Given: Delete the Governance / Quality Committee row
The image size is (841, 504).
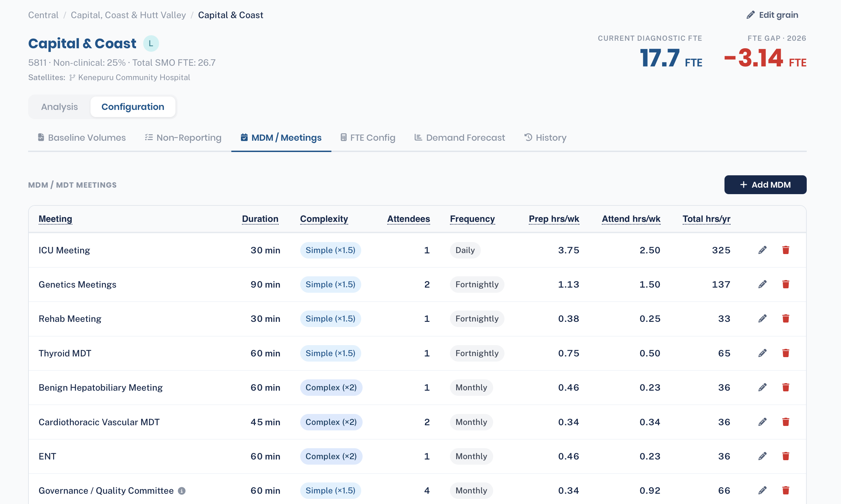Looking at the screenshot, I should click(x=786, y=491).
